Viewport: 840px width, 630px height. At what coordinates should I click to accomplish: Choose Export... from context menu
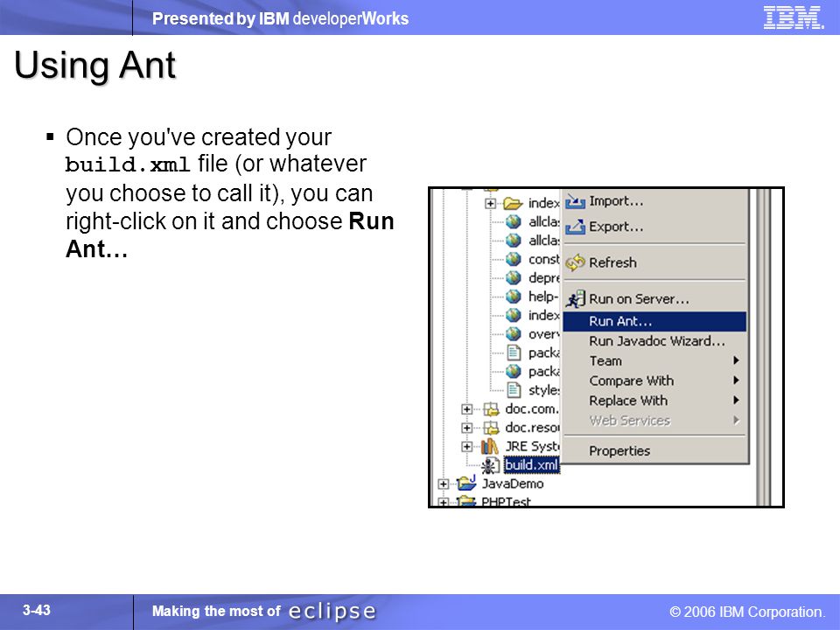(x=654, y=227)
